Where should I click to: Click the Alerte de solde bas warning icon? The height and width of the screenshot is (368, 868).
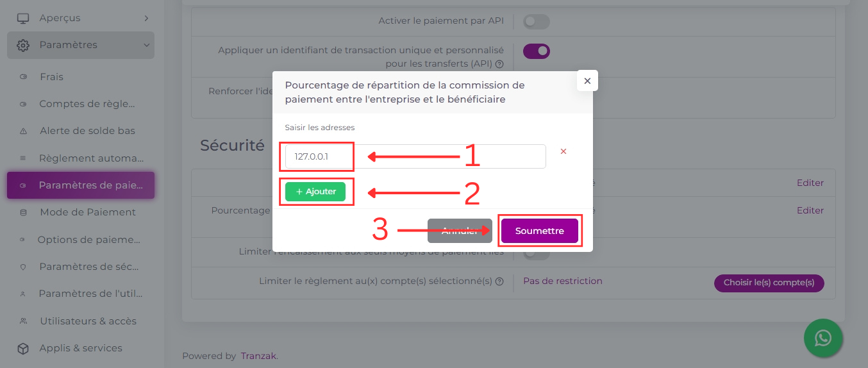pyautogui.click(x=24, y=131)
